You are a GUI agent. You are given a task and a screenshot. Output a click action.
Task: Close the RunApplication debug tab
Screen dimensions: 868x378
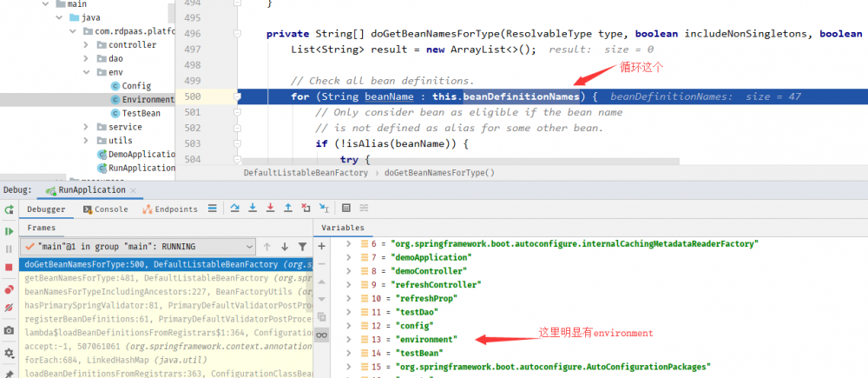134,190
